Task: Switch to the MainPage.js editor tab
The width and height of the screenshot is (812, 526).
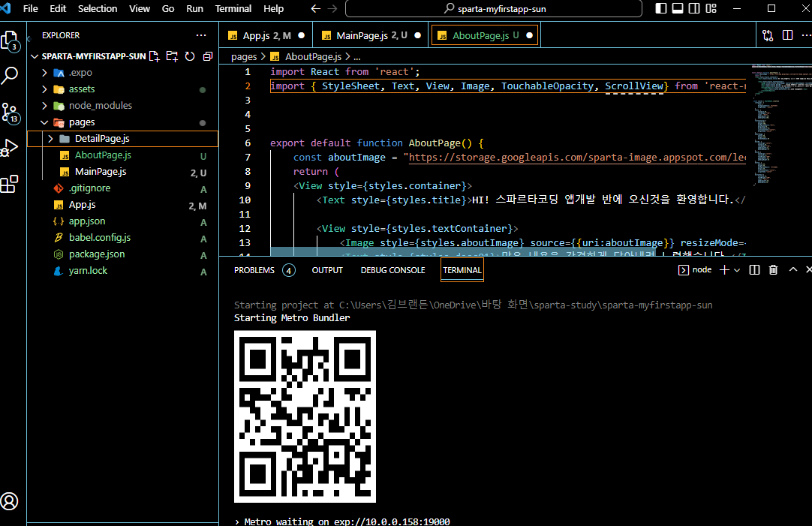Action: [x=371, y=35]
